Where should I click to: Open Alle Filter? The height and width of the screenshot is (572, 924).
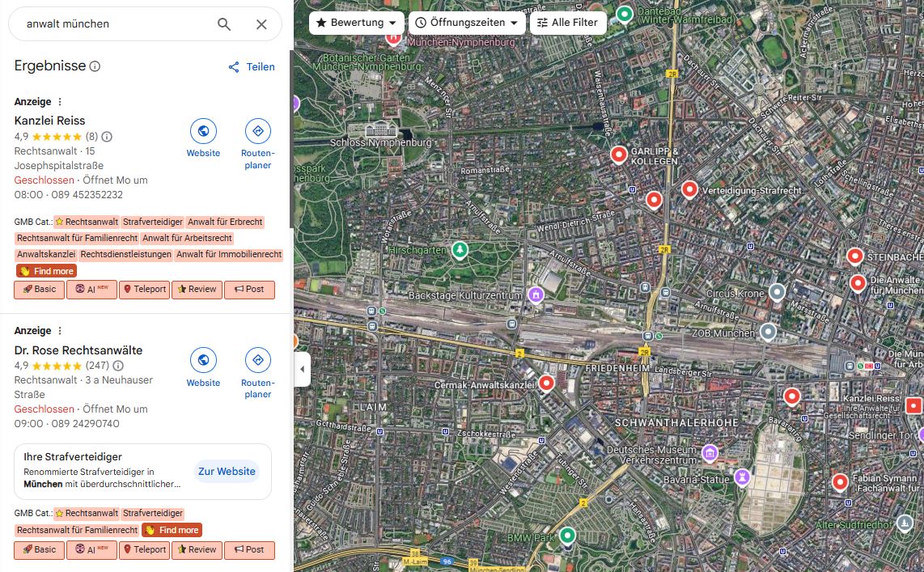pos(568,23)
